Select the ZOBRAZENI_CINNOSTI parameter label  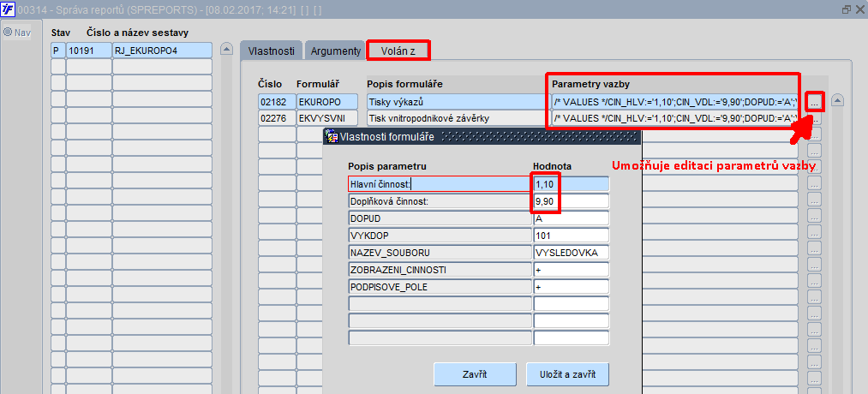pyautogui.click(x=440, y=270)
